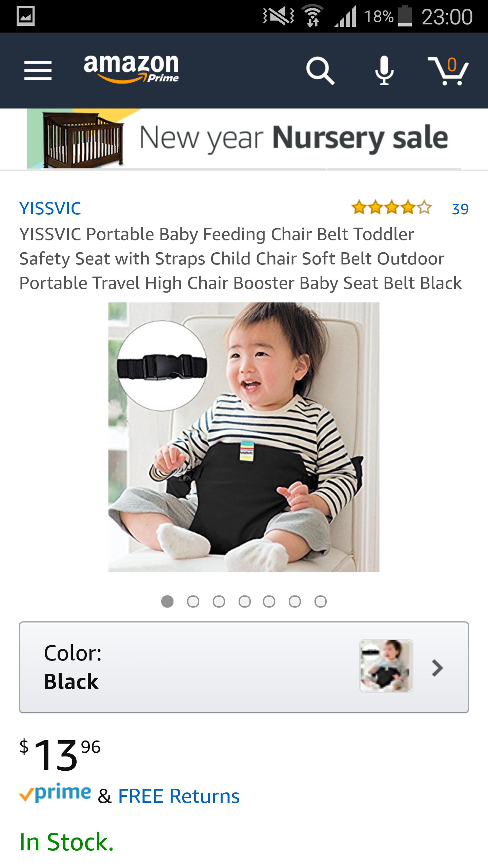Tap the FREE Returns link

pos(179,796)
